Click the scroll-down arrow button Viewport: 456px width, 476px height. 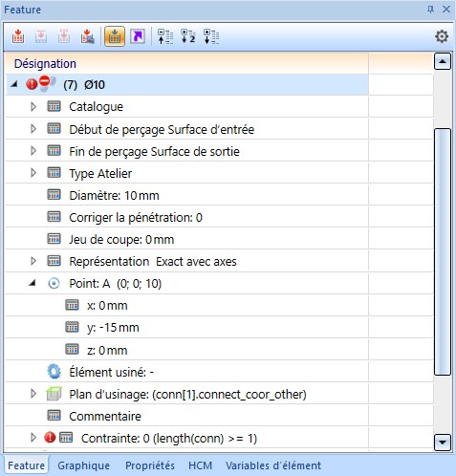[x=443, y=443]
